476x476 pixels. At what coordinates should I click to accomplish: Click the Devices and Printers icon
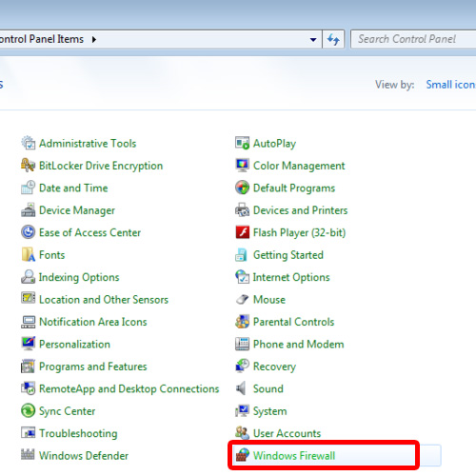click(x=242, y=209)
